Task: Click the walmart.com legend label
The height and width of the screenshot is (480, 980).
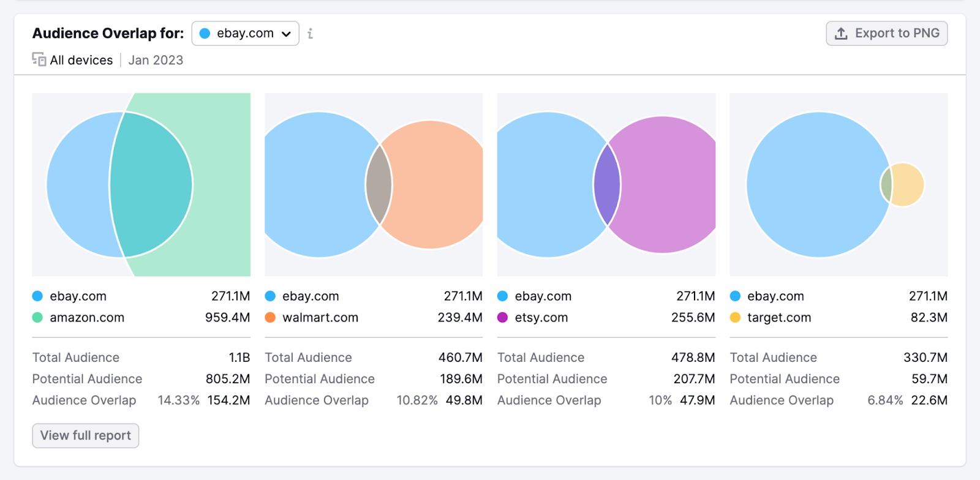Action: coord(320,318)
